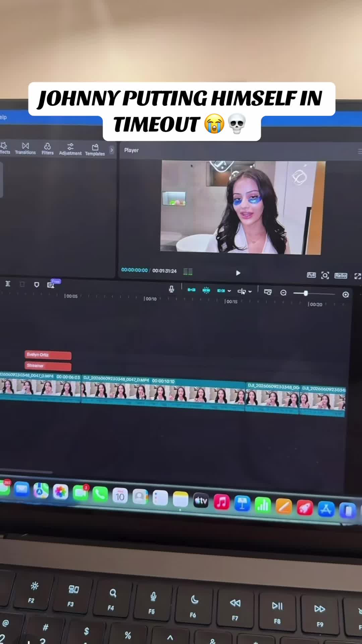Select the last video clip on the timeline
Viewport: 362px width, 644px height.
pyautogui.click(x=322, y=401)
